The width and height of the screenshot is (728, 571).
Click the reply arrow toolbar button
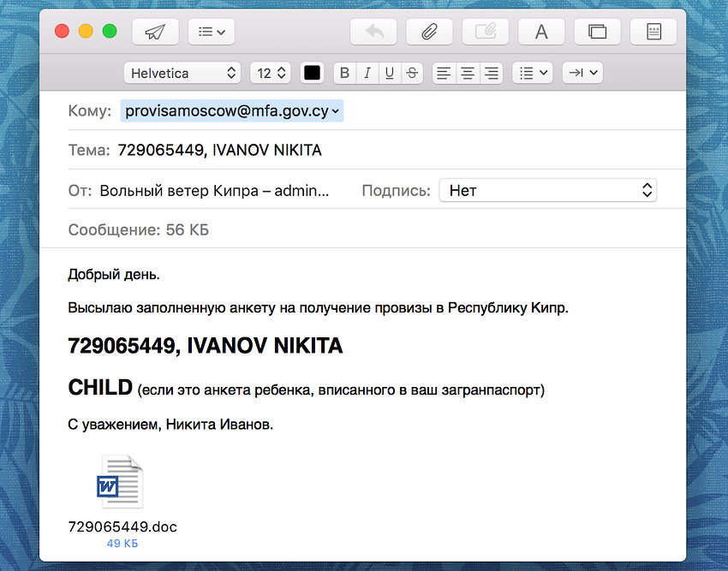point(373,32)
